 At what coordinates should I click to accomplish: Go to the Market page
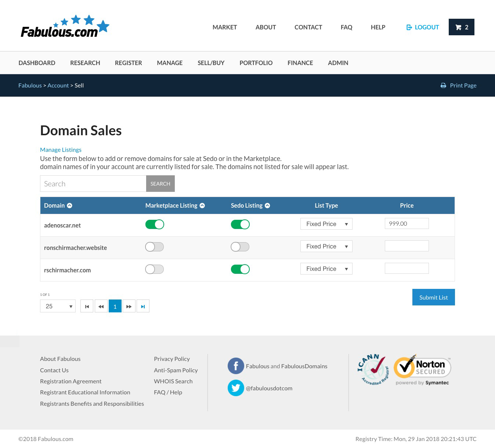point(225,27)
